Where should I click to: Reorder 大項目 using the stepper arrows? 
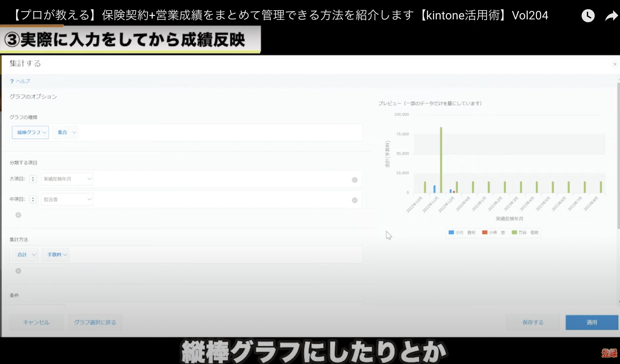33,179
